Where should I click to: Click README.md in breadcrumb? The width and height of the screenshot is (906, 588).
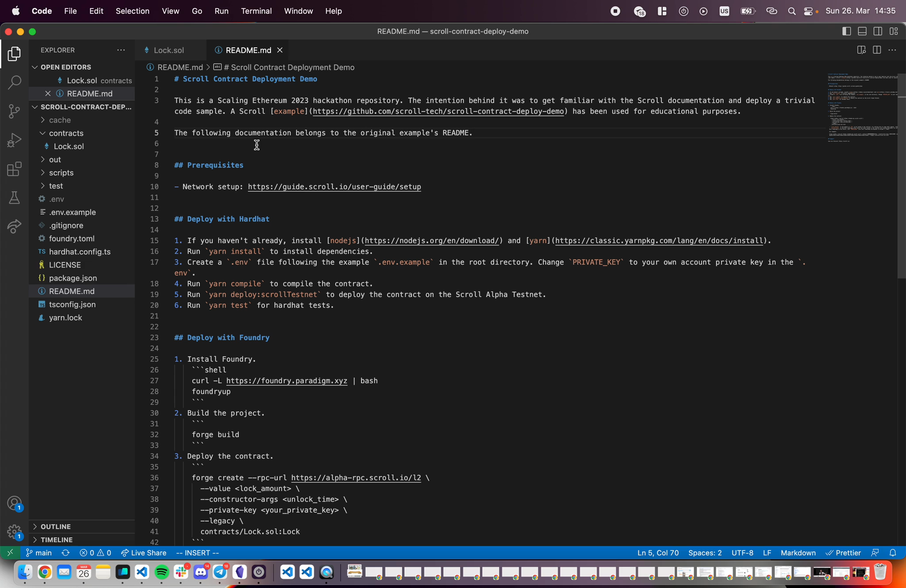[x=180, y=67]
